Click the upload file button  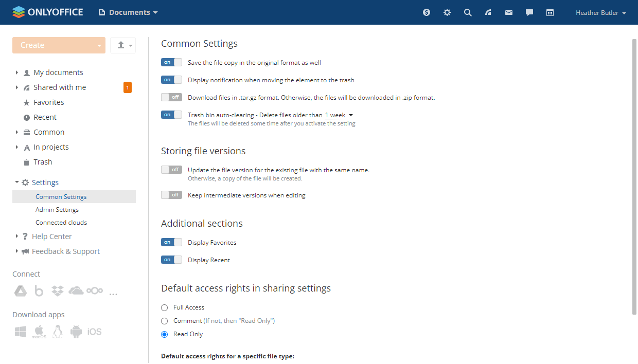point(121,45)
